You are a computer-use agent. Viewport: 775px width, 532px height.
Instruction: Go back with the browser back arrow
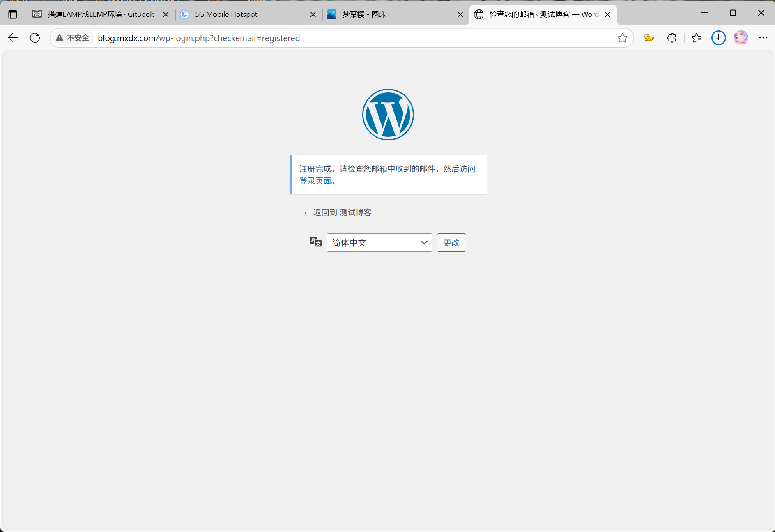[x=13, y=38]
